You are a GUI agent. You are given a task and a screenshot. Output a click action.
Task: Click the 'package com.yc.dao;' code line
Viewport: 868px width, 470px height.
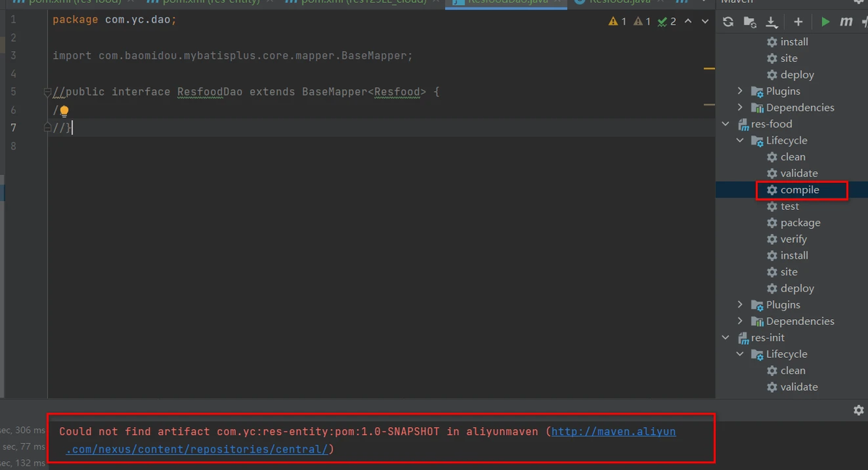point(114,20)
